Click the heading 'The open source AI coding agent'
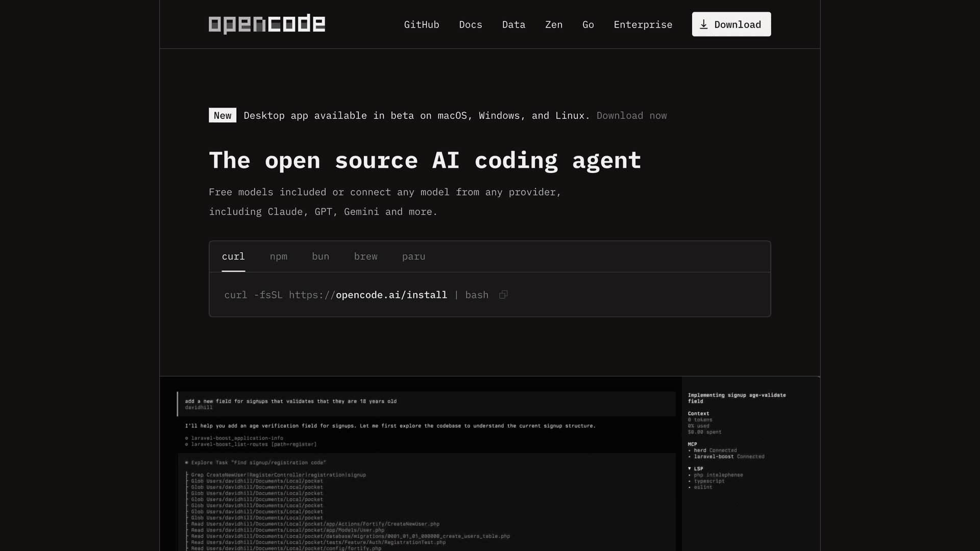 tap(425, 160)
